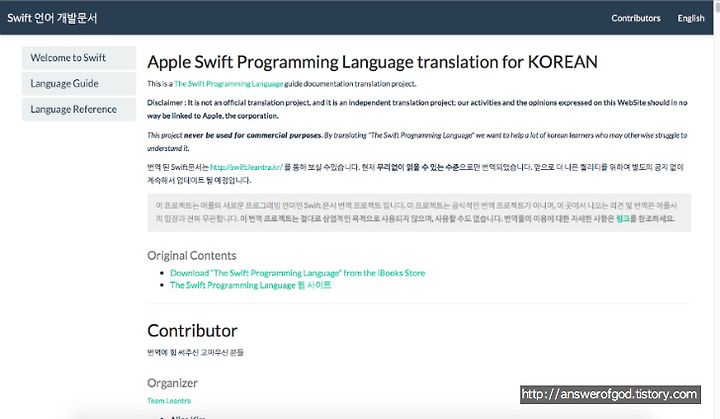Click the 번역에 힘 써주신 고마우신 분들 line

[x=195, y=352]
